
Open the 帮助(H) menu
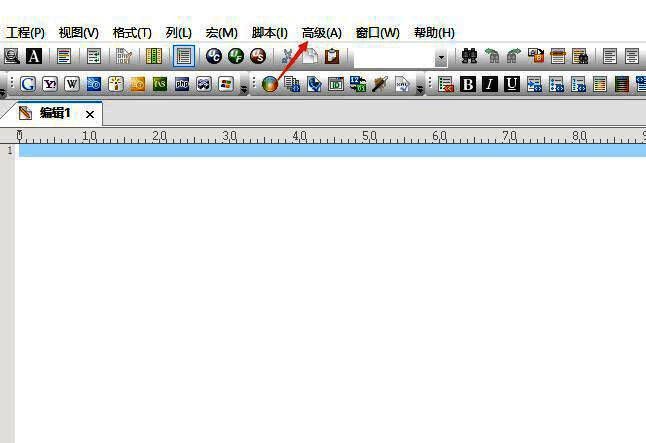pyautogui.click(x=434, y=33)
